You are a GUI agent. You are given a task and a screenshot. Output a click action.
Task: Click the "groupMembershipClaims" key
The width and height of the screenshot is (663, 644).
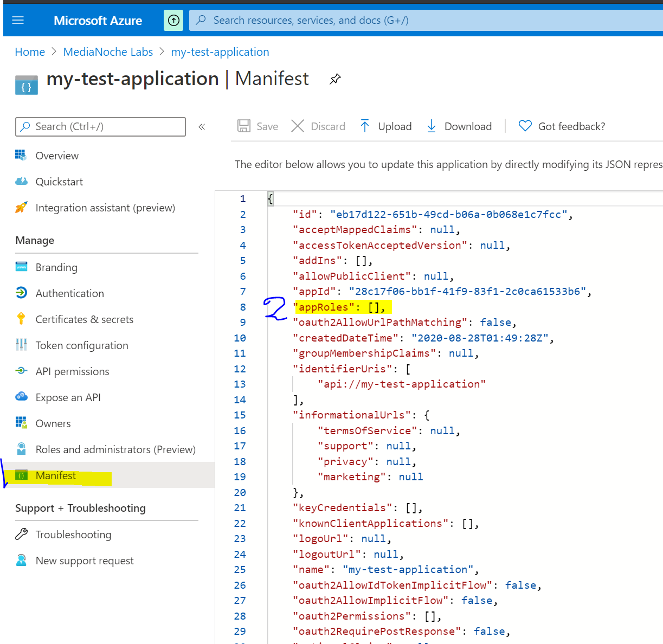coord(364,353)
